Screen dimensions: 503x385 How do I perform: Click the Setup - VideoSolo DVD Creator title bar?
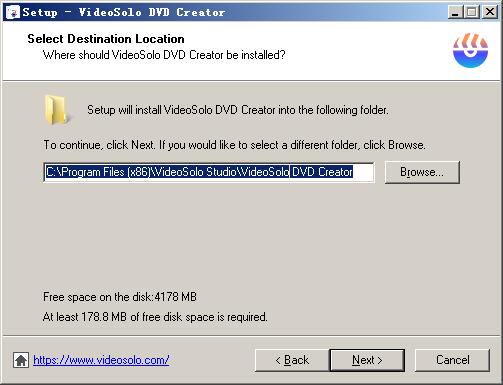pyautogui.click(x=233, y=12)
